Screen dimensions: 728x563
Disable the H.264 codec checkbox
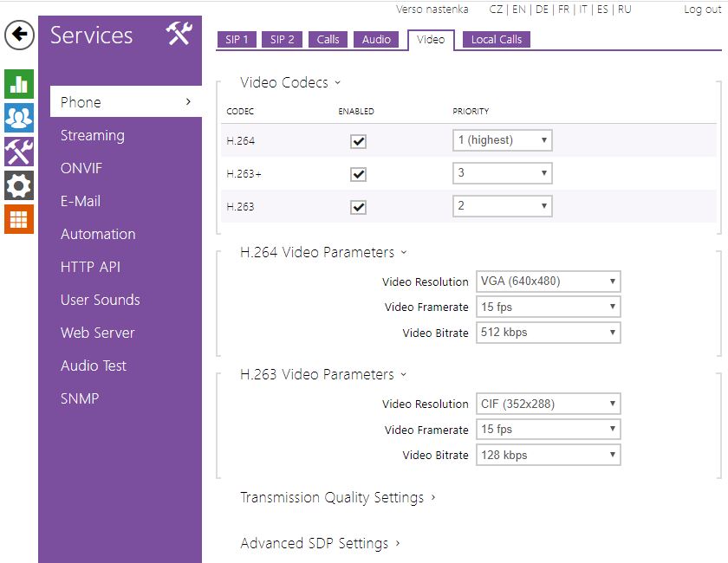(358, 141)
